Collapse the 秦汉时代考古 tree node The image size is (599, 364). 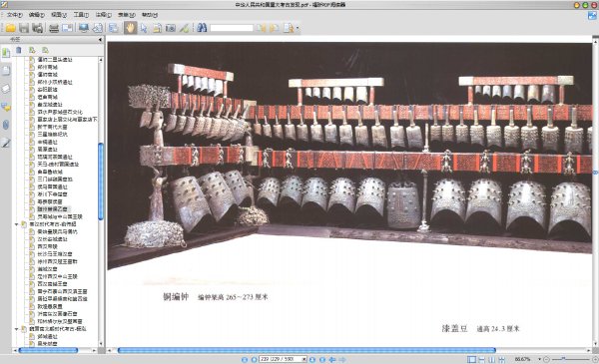(x=16, y=224)
